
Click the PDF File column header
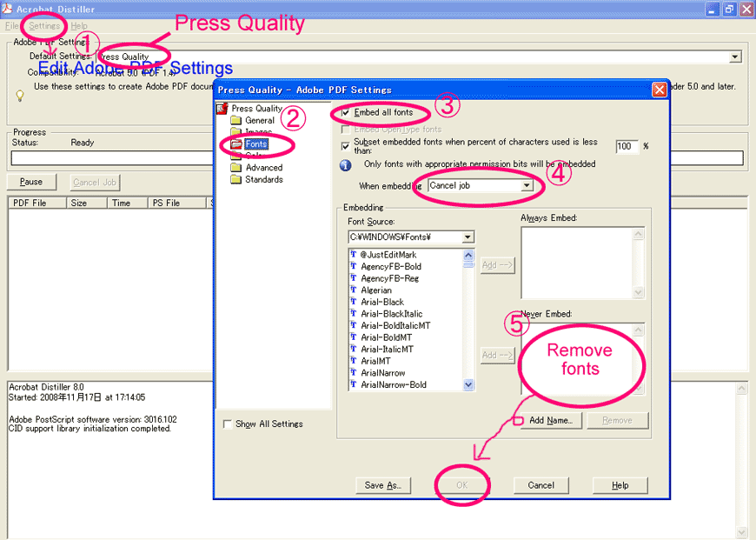(x=37, y=203)
